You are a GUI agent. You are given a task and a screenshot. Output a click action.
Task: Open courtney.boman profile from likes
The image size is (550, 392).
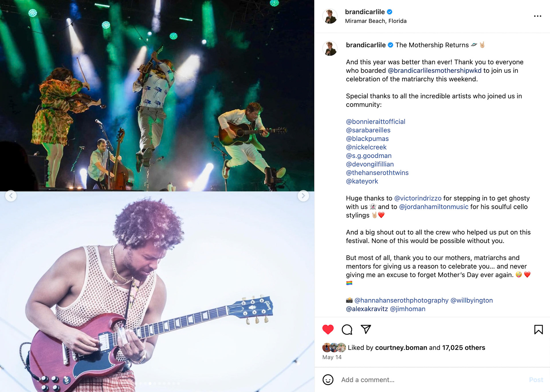401,348
